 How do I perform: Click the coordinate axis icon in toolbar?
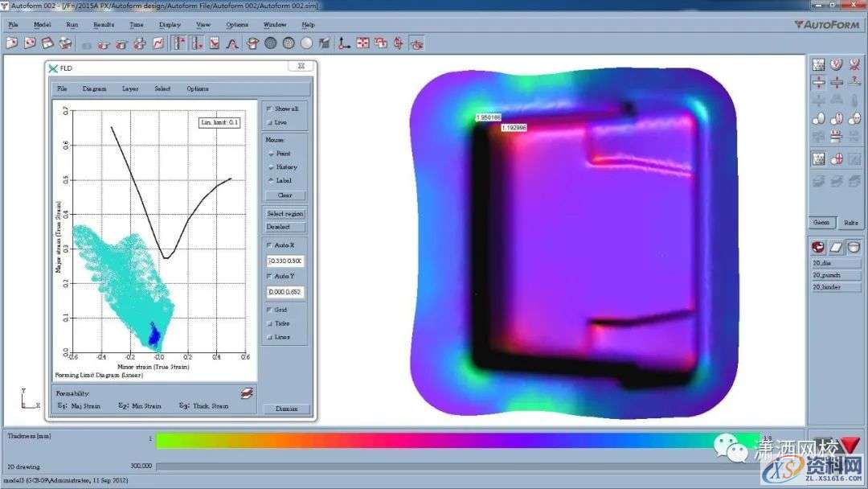[x=344, y=43]
